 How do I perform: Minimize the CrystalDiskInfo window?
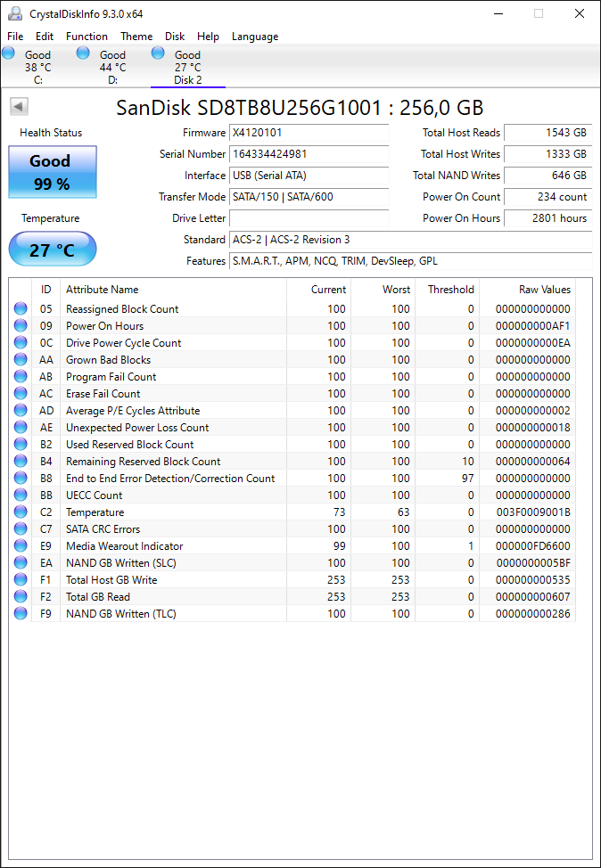(498, 14)
